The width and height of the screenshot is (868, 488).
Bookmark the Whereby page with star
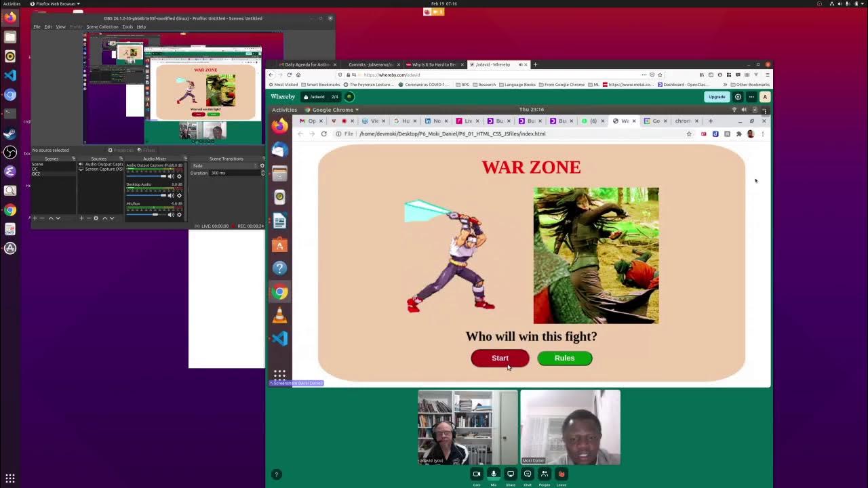coord(660,75)
